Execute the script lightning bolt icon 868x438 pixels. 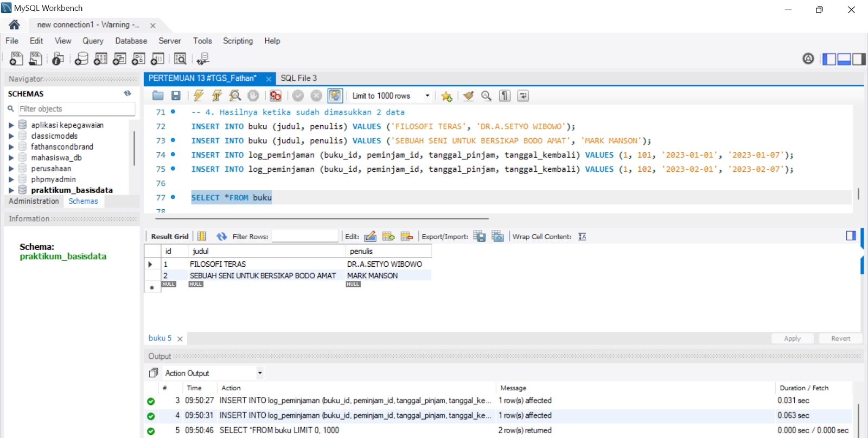199,96
